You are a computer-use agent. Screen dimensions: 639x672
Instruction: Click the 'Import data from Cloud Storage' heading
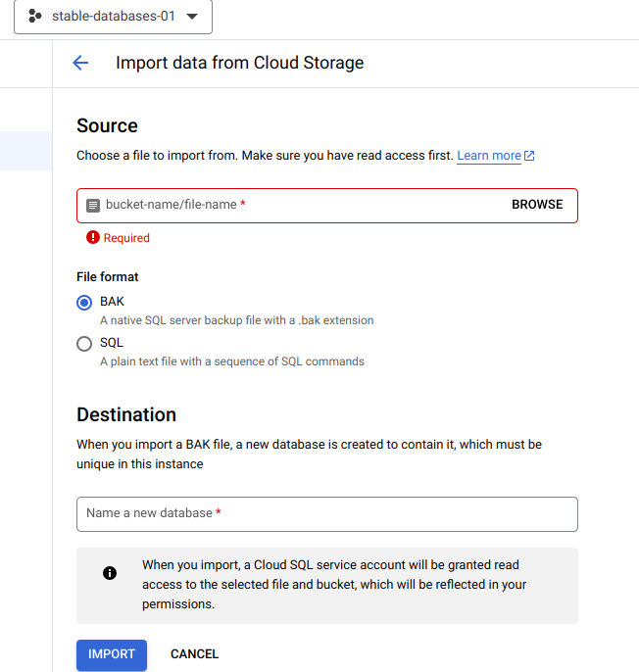pos(240,63)
